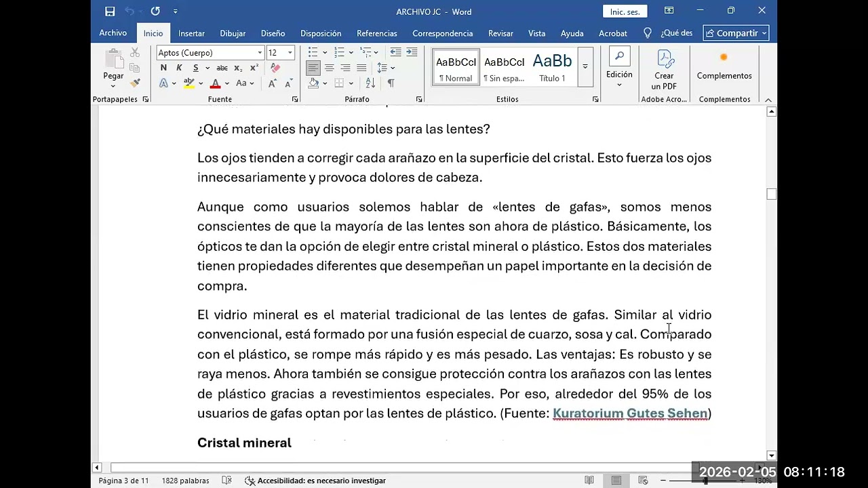
Task: Click the Cut scissors icon
Action: (135, 52)
